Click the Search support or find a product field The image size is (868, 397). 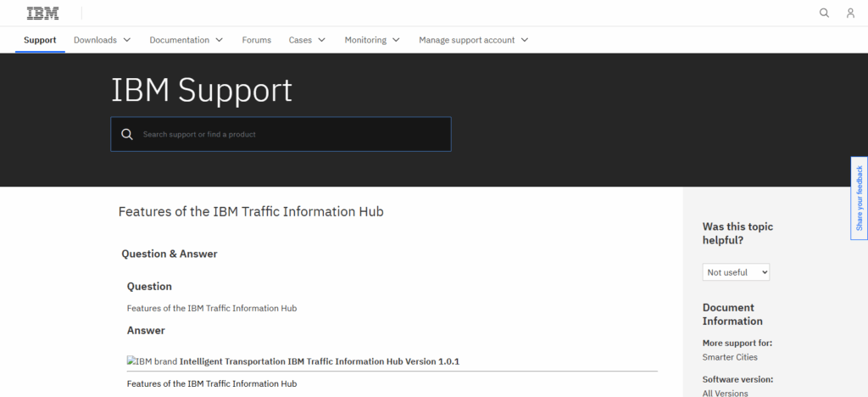tap(281, 134)
